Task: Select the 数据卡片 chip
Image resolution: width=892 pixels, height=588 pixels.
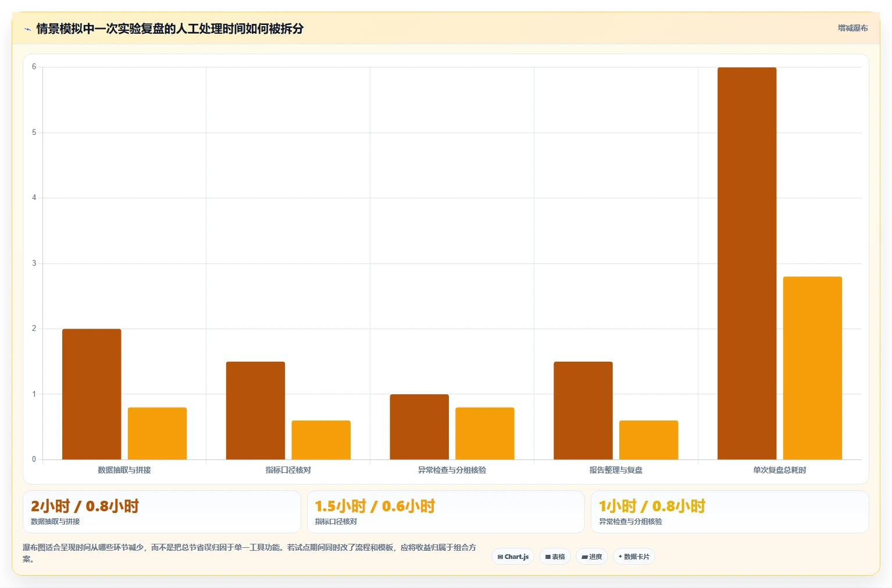Action: click(634, 557)
